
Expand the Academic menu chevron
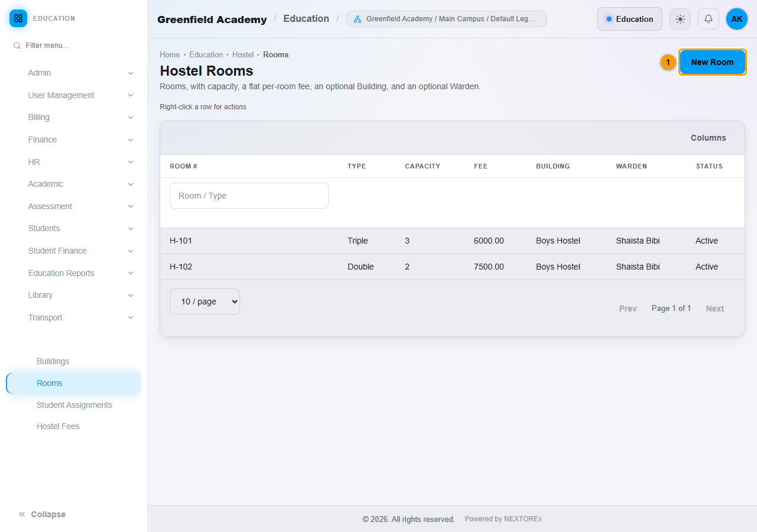click(131, 184)
